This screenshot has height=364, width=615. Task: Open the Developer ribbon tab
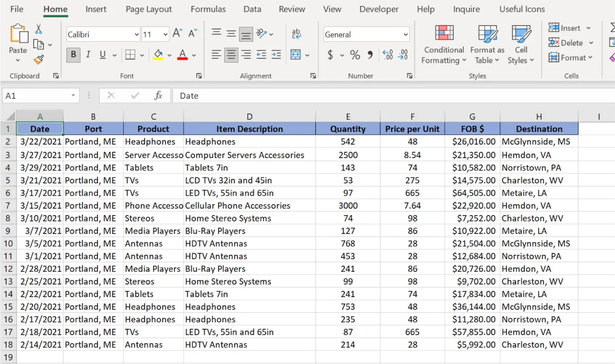pyautogui.click(x=379, y=9)
